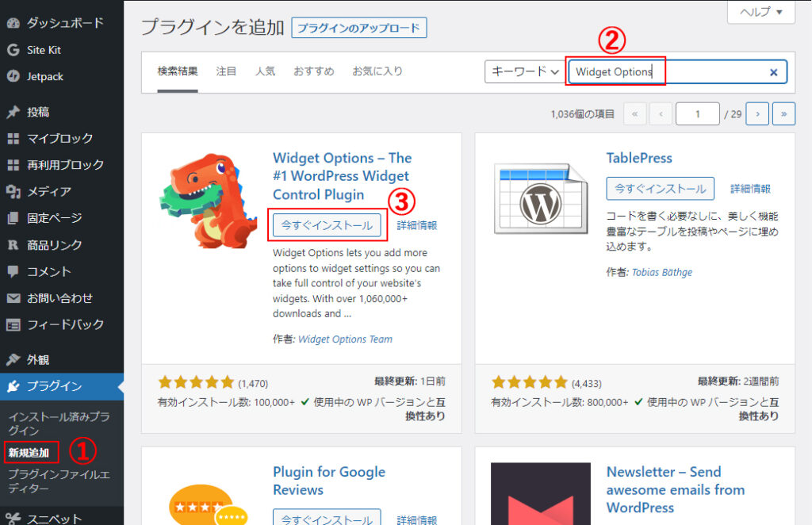The height and width of the screenshot is (525, 812).
Task: Open 詳細情報 for TablePress
Action: click(x=750, y=189)
